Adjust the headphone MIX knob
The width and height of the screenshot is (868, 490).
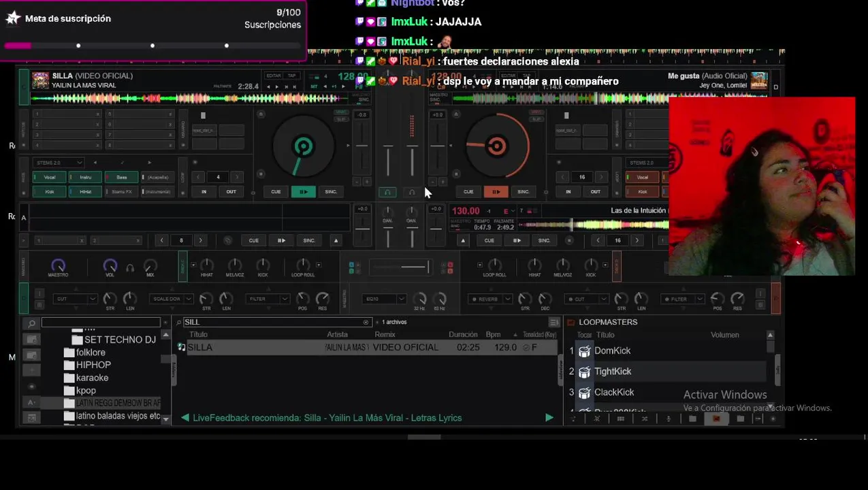(150, 265)
